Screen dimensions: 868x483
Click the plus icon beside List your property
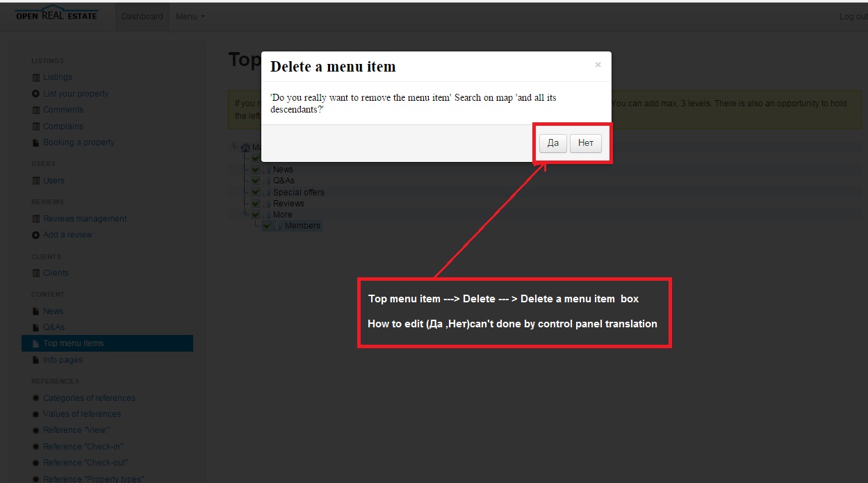(x=35, y=93)
